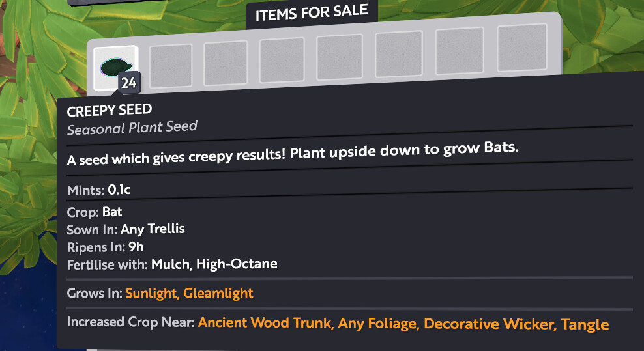Click the Items For Sale header tab
Screen dimensions: 644x351
click(312, 14)
